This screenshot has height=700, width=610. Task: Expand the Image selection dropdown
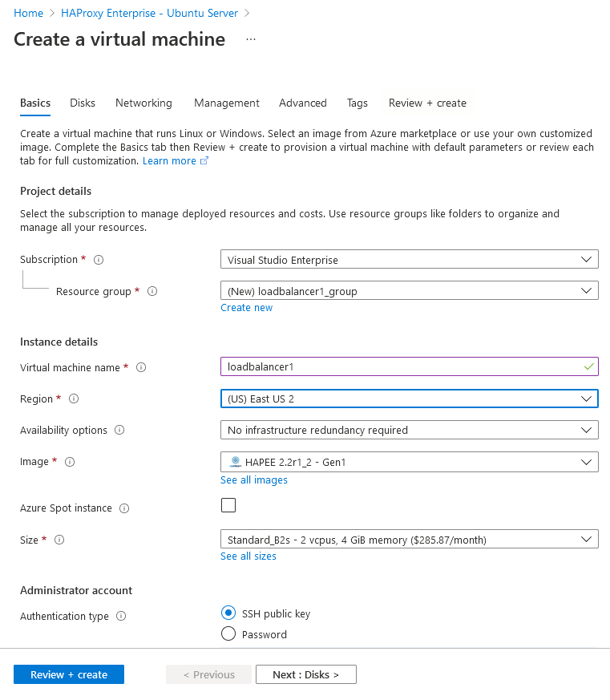tap(409, 461)
